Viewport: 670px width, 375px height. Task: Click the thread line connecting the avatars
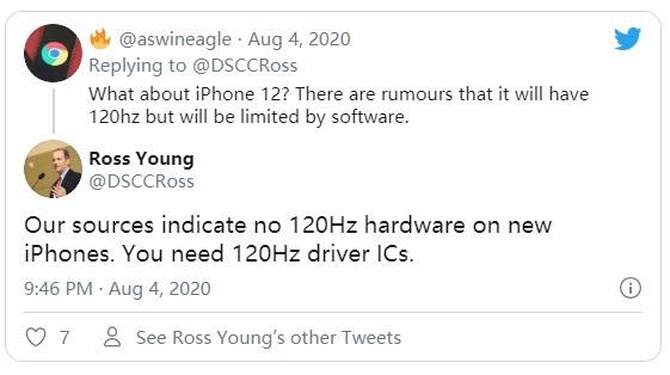53,111
